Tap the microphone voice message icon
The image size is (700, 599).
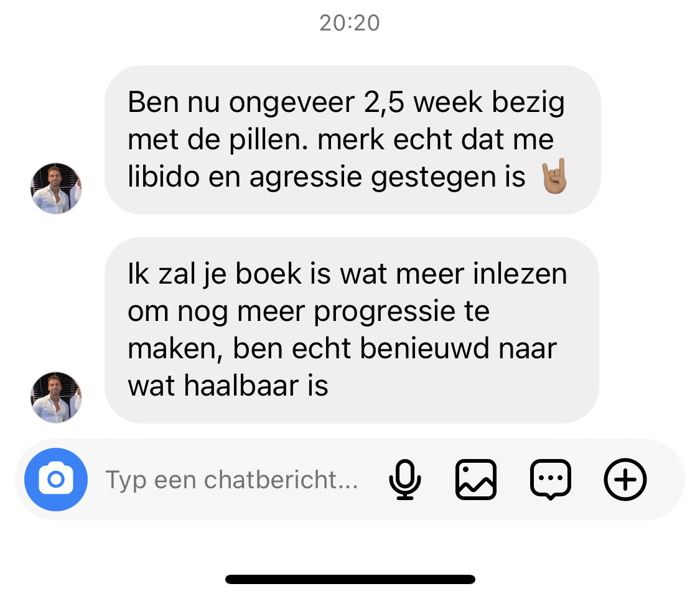[x=405, y=480]
